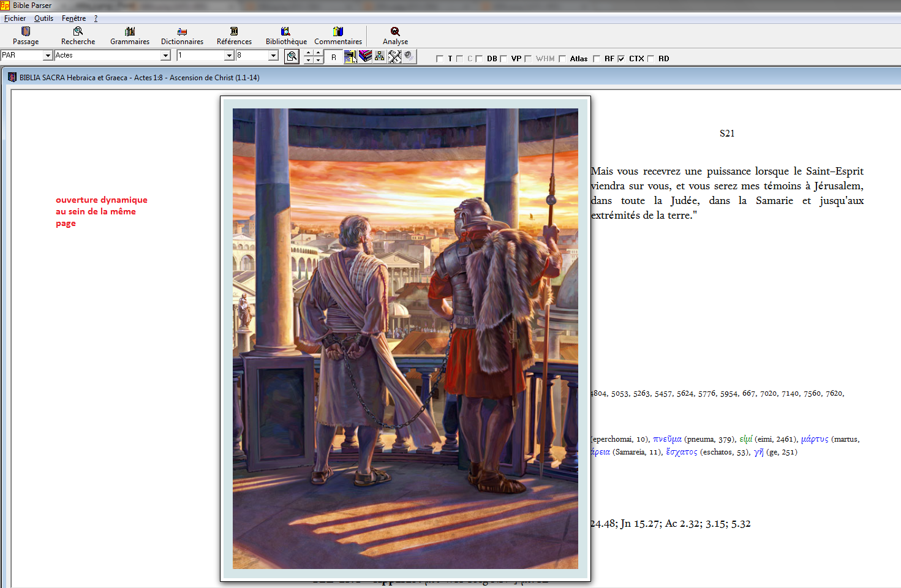Viewport: 901px width, 588px height.
Task: Click the verse text 'Mais vous recevrez une puissance'
Action: point(671,171)
